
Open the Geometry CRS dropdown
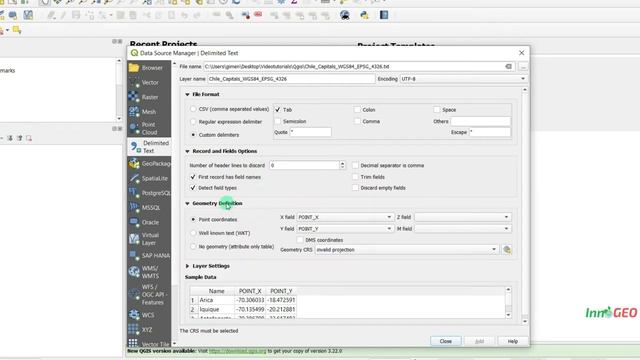click(407, 249)
